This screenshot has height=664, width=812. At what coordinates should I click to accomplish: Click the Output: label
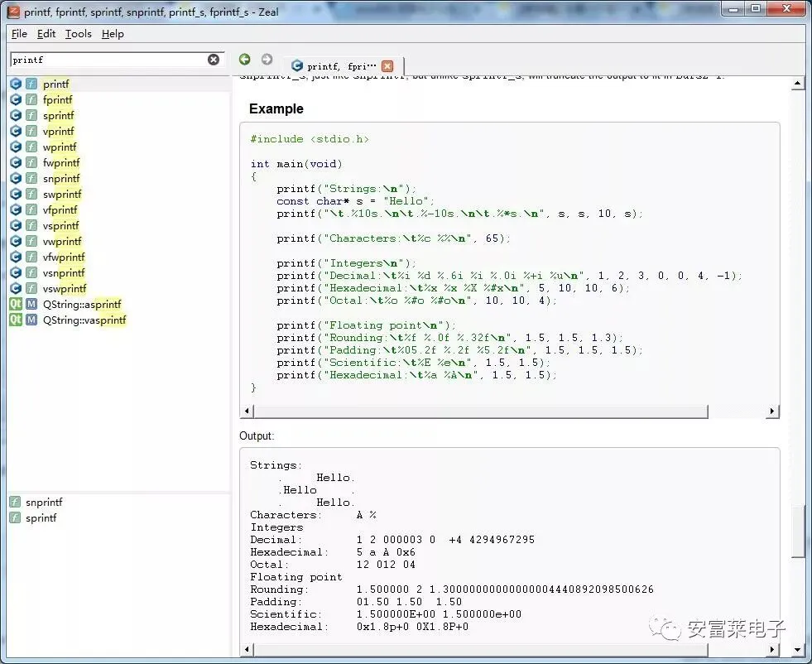coord(257,436)
